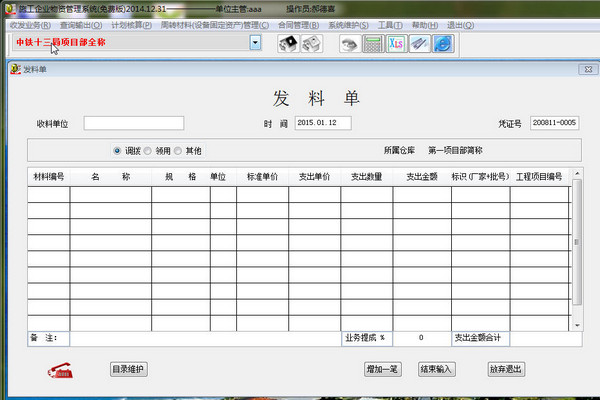Click the first row 名称 cell
Screen dimensions: 600x400
111,194
